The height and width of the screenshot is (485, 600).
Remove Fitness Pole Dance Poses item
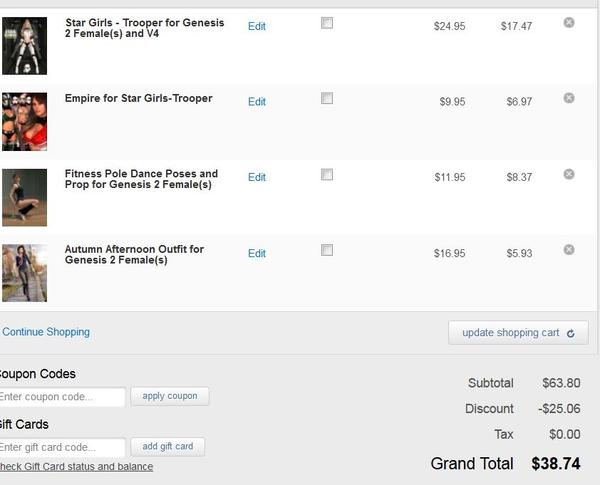pos(569,174)
